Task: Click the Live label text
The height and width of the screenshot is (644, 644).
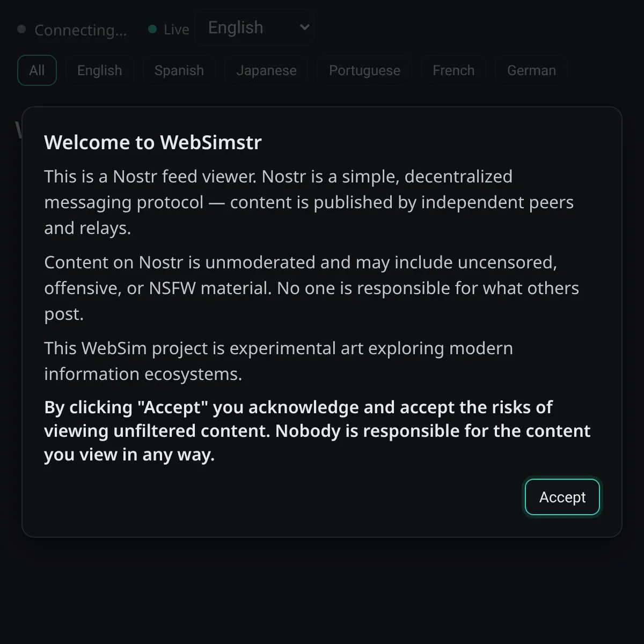Action: (x=177, y=30)
